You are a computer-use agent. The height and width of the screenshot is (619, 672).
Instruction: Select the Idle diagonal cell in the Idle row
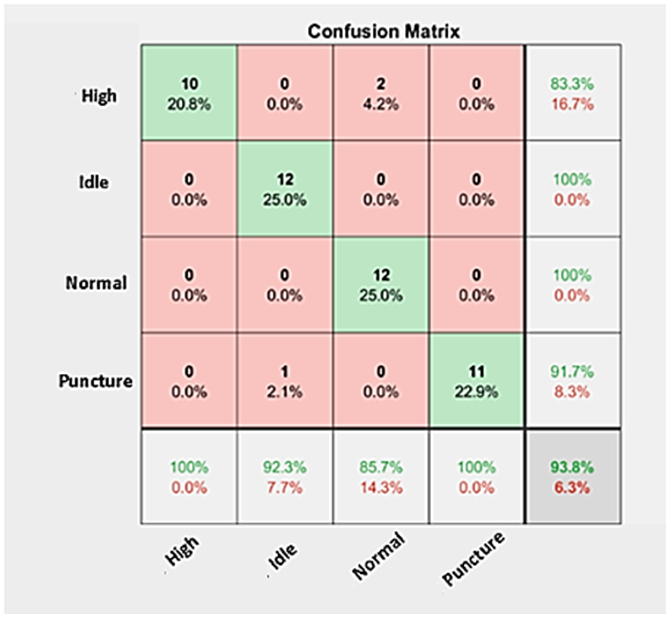coord(285,189)
